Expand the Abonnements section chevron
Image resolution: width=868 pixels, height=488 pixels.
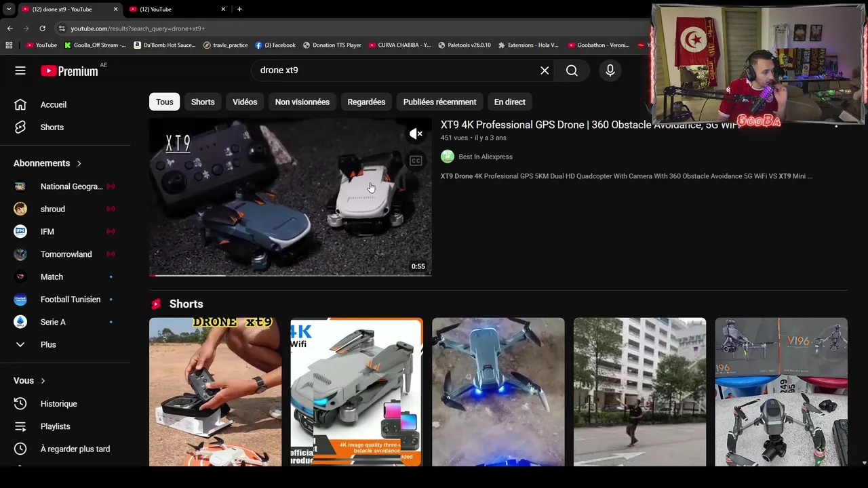79,163
